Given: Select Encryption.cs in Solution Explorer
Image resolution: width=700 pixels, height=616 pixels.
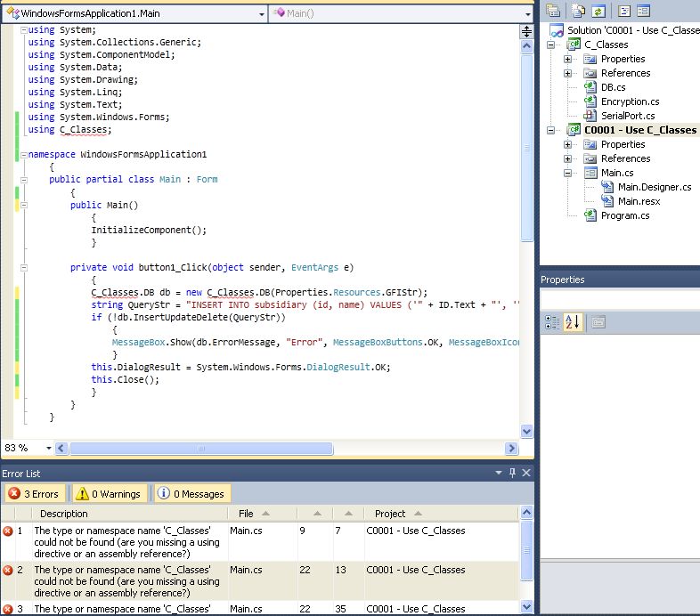Looking at the screenshot, I should tap(630, 101).
